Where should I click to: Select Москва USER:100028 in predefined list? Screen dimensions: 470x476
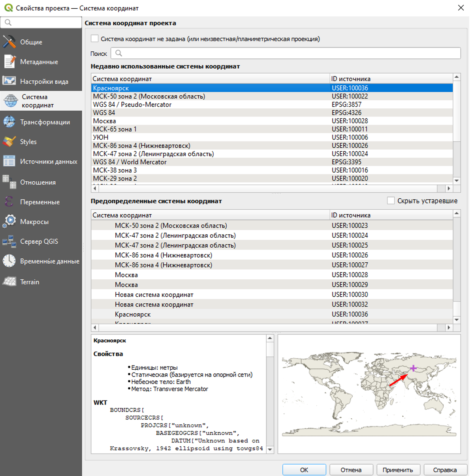tap(126, 275)
